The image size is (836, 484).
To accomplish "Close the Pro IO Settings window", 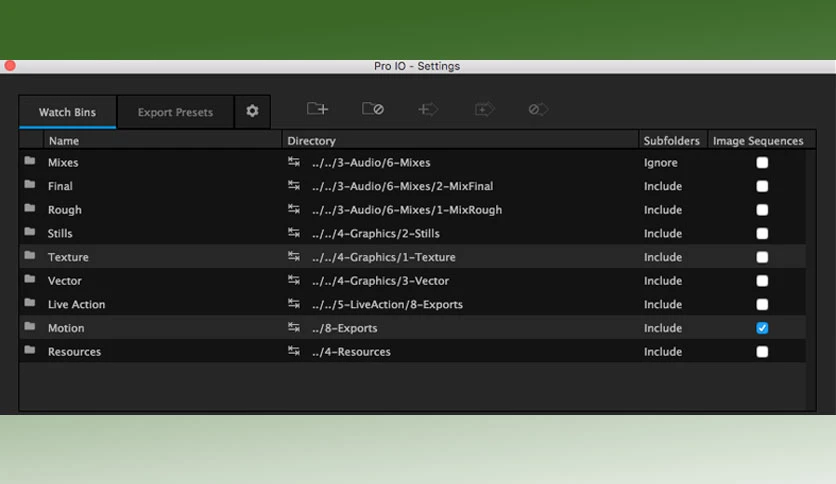I will (10, 66).
